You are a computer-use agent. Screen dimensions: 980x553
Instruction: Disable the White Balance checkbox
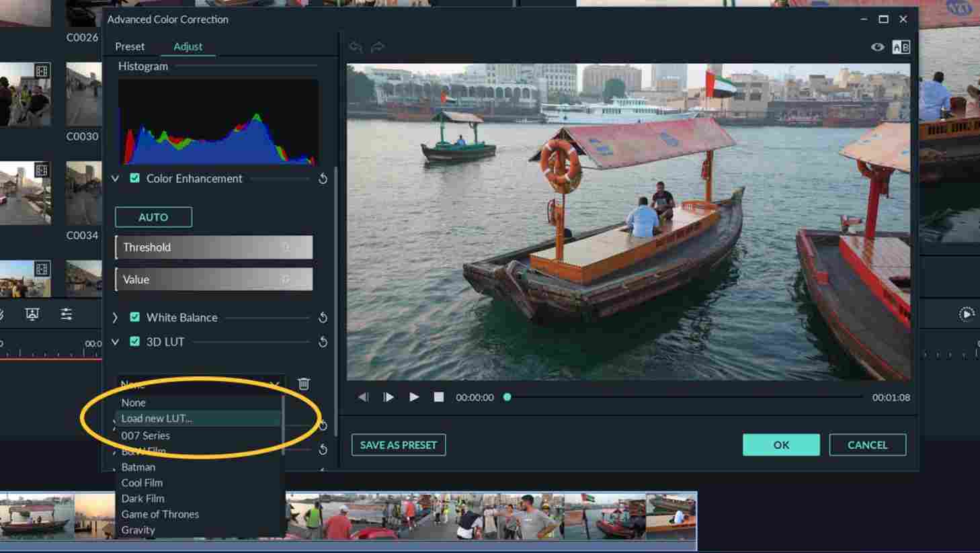[x=135, y=317]
